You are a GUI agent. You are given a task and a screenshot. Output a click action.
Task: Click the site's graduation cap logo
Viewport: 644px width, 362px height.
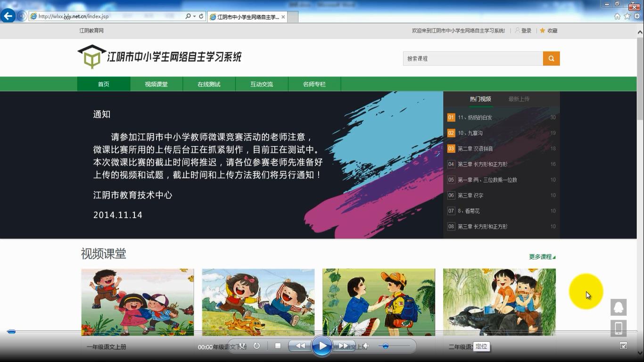[92, 57]
